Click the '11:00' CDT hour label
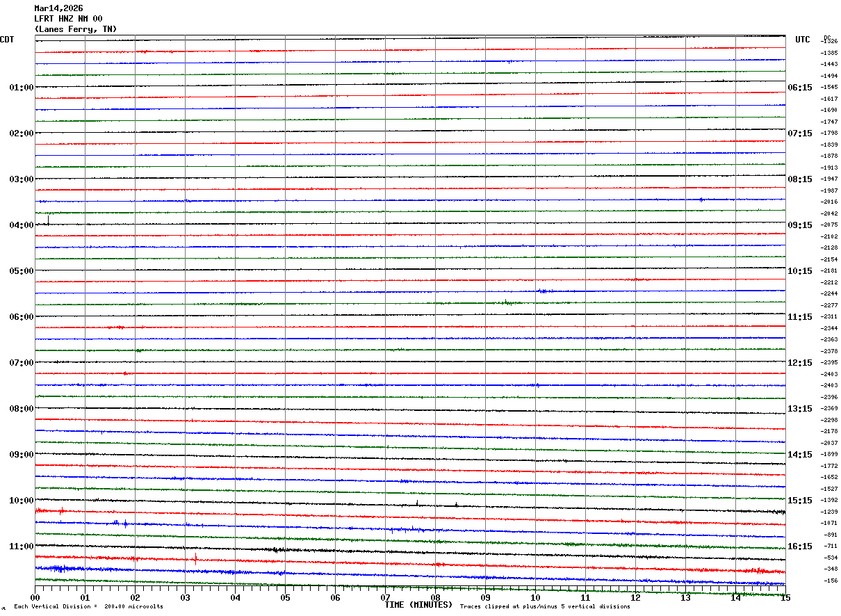The height and width of the screenshot is (616, 841). 22,546
